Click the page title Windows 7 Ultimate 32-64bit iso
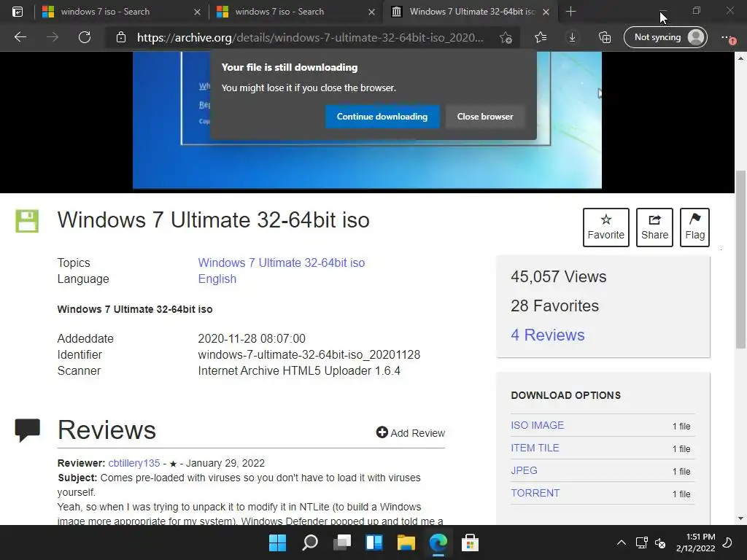This screenshot has width=747, height=560. click(214, 220)
